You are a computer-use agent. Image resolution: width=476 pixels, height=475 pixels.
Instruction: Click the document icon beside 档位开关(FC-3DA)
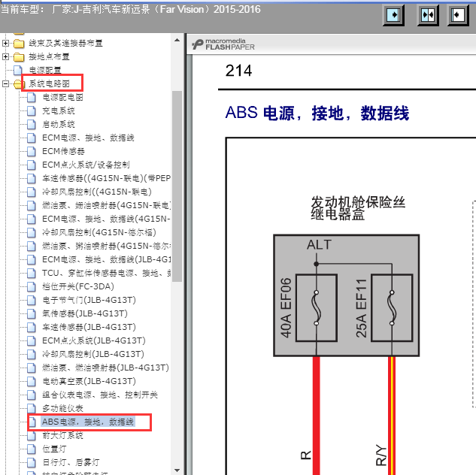(32, 286)
